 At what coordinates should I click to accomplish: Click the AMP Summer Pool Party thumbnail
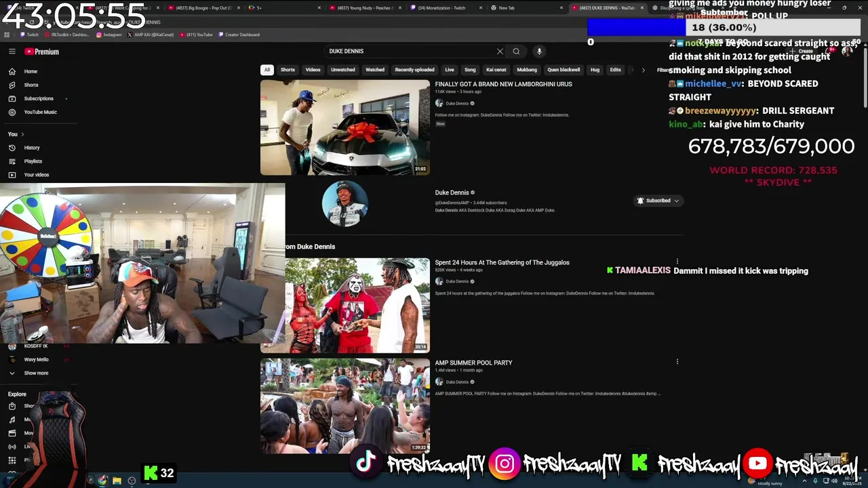click(345, 405)
